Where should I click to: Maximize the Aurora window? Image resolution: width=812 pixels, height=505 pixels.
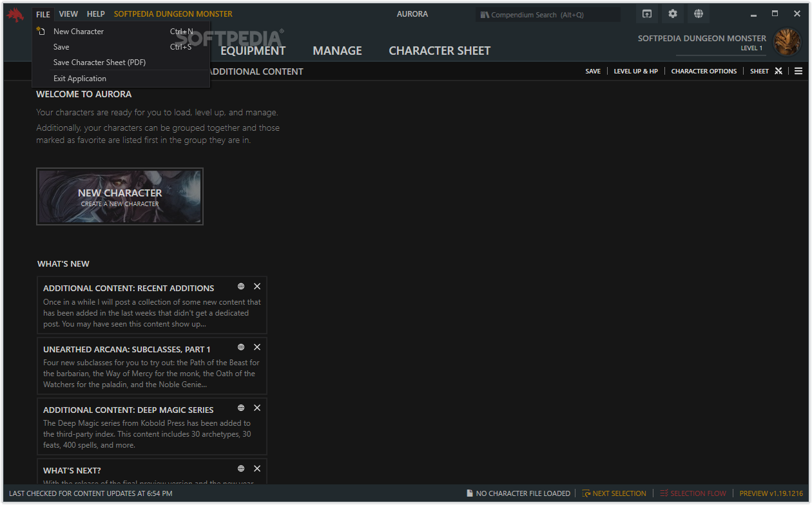pos(775,14)
